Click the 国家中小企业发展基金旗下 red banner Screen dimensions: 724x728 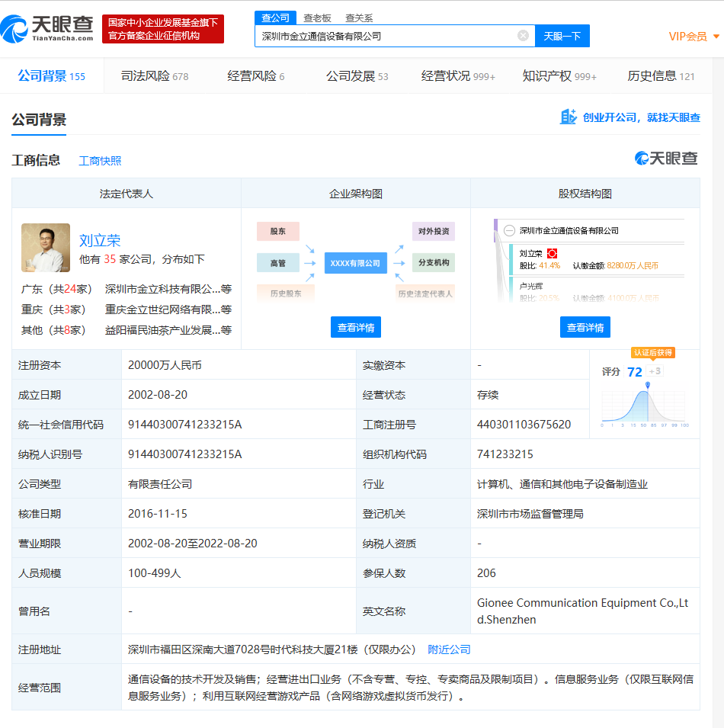coord(163,29)
